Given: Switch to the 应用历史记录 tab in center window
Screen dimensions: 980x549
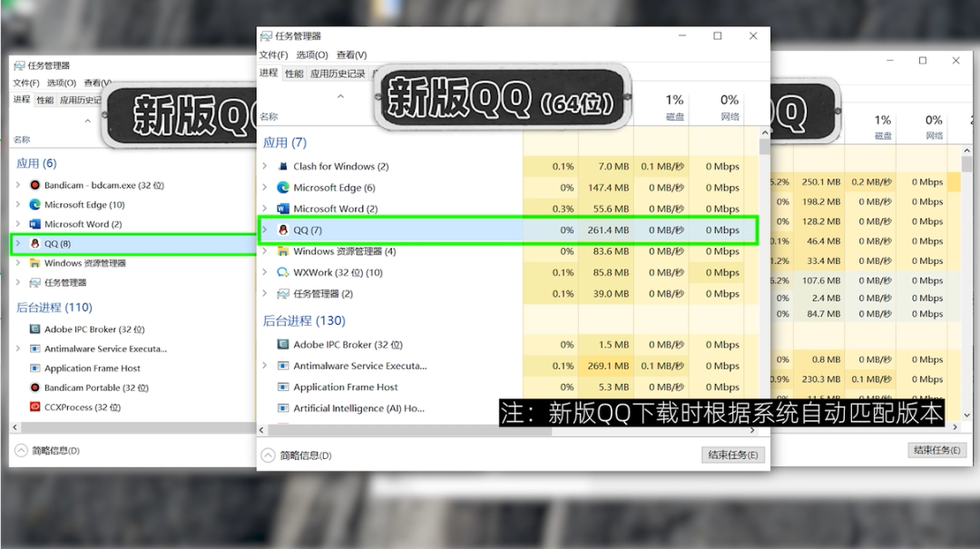Looking at the screenshot, I should (338, 74).
